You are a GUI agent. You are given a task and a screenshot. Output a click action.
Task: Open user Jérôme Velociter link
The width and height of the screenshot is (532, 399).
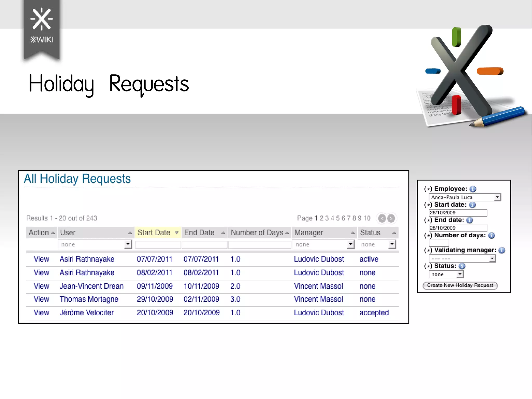(87, 313)
